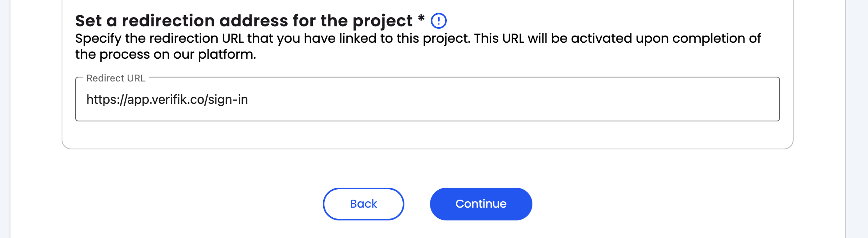This screenshot has width=868, height=238.
Task: Click the info icon beside the redirection heading
Action: 438,21
